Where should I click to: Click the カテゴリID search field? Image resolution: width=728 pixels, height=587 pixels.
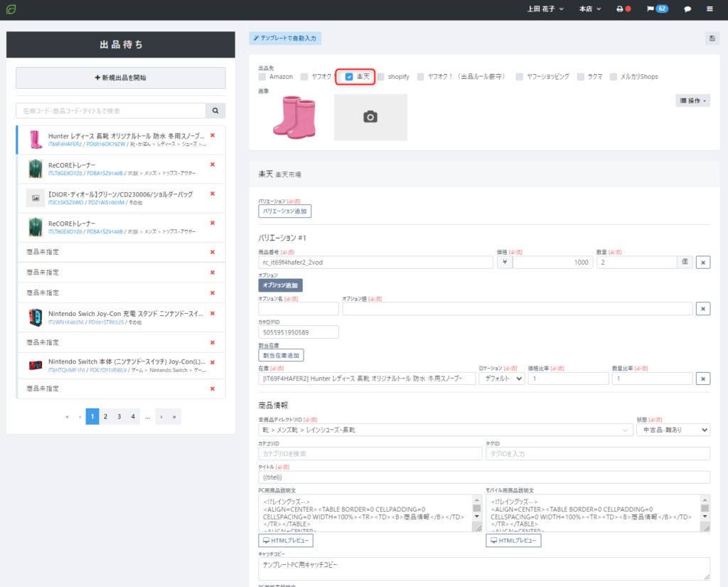[370, 454]
